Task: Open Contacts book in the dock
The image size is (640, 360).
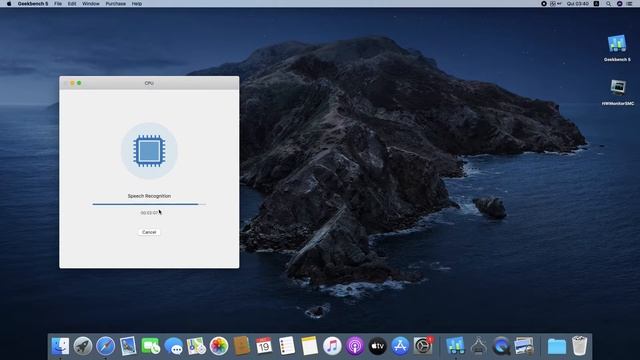Action: click(x=242, y=346)
